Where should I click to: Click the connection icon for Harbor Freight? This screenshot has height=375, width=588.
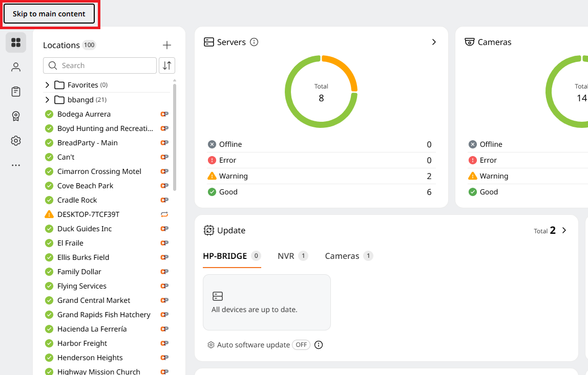pos(164,343)
